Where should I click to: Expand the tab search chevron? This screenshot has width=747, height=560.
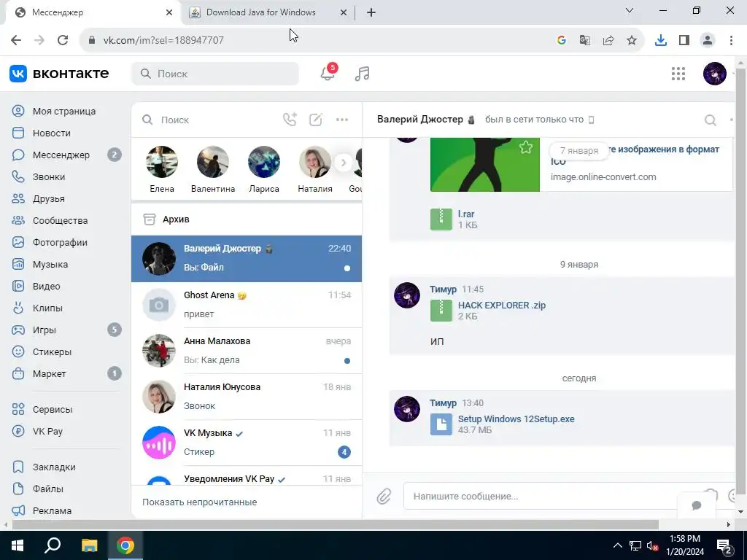[x=630, y=10]
